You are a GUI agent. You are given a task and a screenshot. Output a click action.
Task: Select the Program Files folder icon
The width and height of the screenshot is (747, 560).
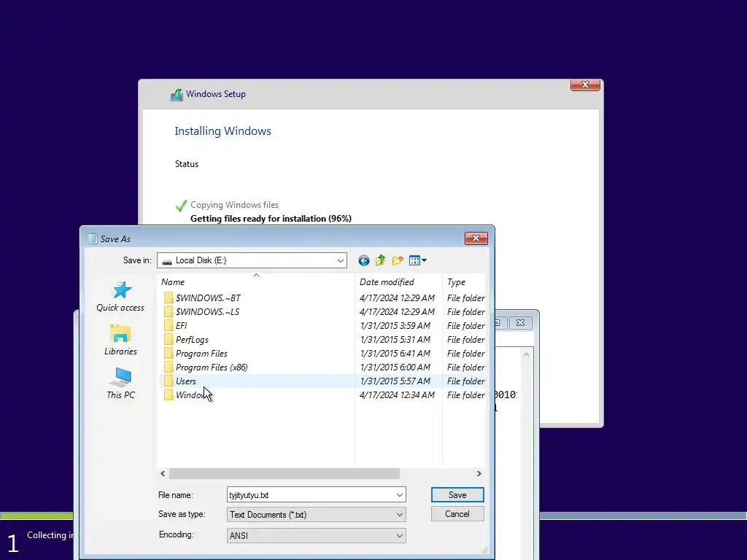(169, 354)
